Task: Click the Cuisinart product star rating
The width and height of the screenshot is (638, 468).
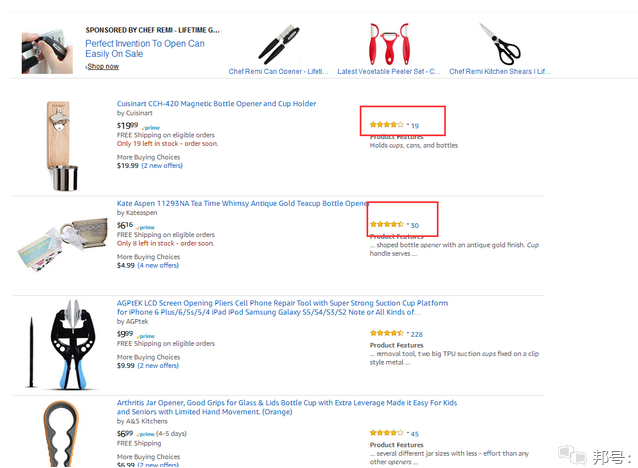Action: click(x=385, y=125)
